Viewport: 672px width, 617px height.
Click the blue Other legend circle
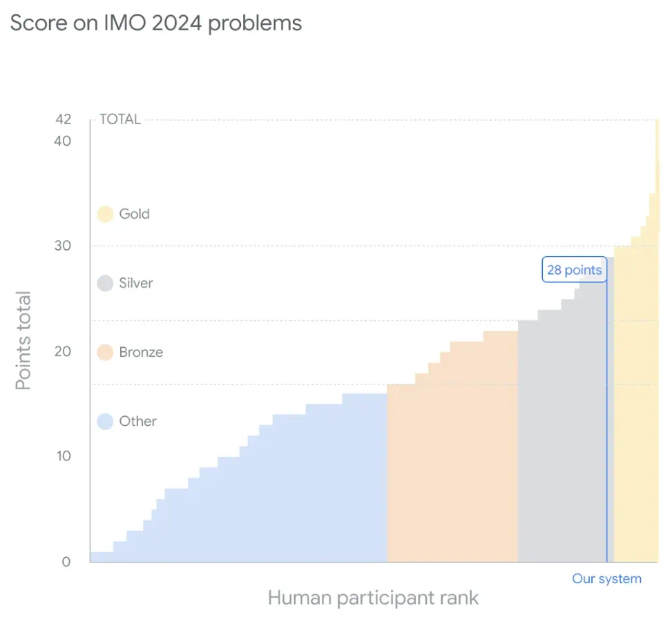tap(105, 421)
